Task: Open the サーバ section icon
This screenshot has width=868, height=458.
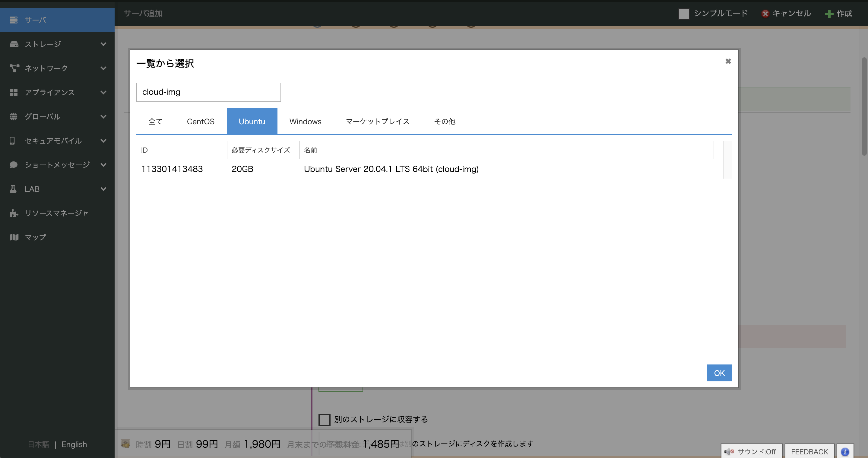Action: pyautogui.click(x=14, y=20)
